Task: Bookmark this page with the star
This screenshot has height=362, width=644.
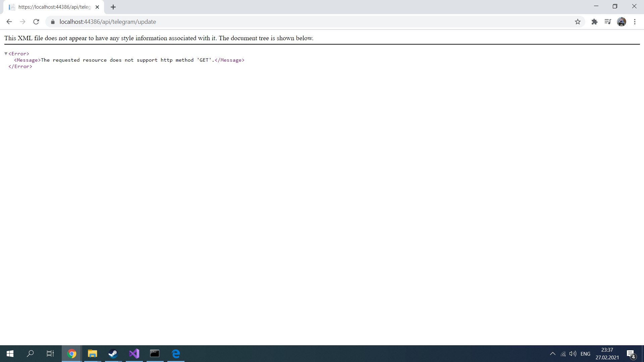Action: [578, 22]
